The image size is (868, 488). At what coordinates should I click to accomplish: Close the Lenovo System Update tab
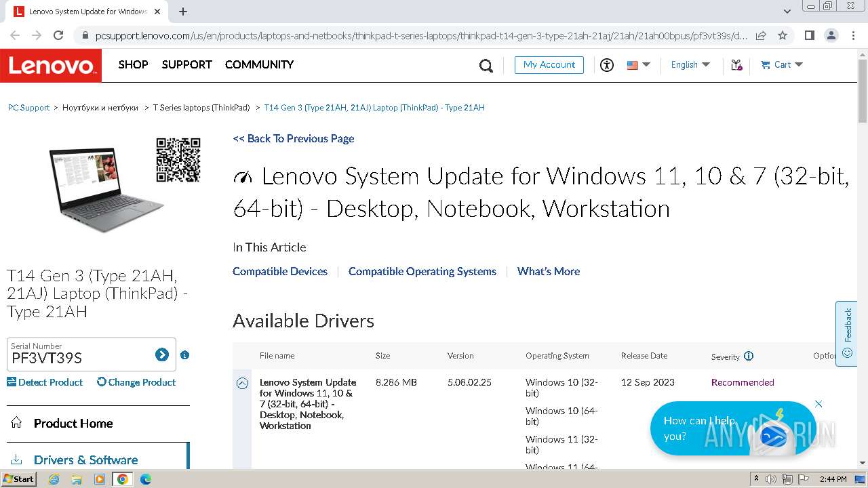pyautogui.click(x=158, y=12)
